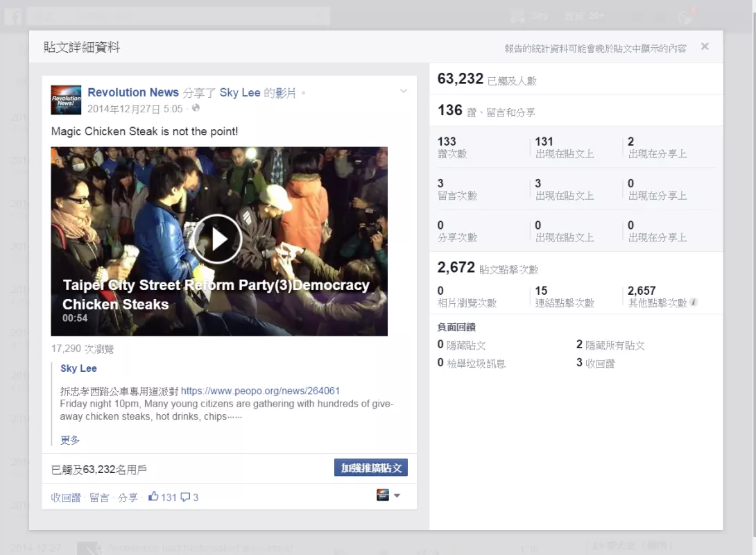Screen dimensions: 756x555
Task: Play the Taipei City Street Reform video
Action: click(x=218, y=239)
